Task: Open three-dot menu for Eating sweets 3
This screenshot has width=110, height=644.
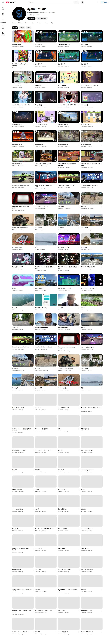Action: click(x=102, y=548)
